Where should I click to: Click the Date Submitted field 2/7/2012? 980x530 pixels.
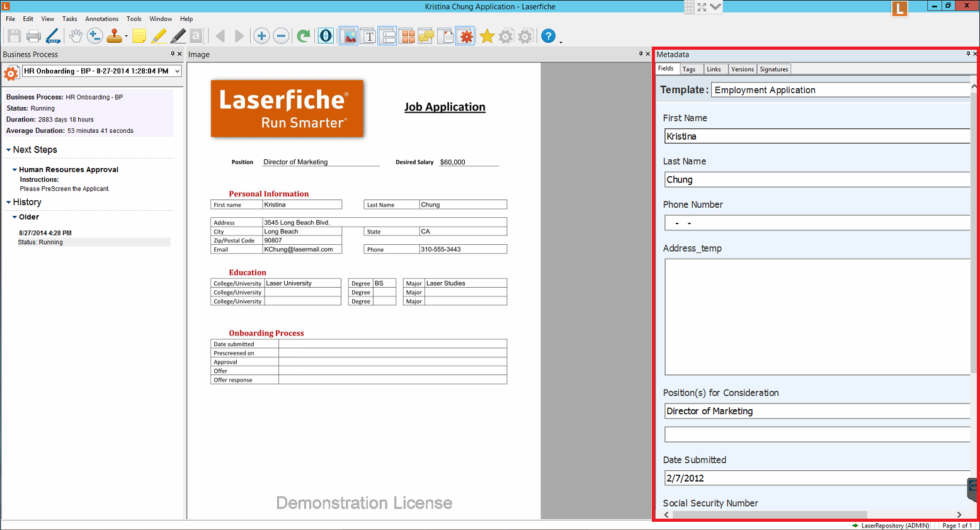818,478
